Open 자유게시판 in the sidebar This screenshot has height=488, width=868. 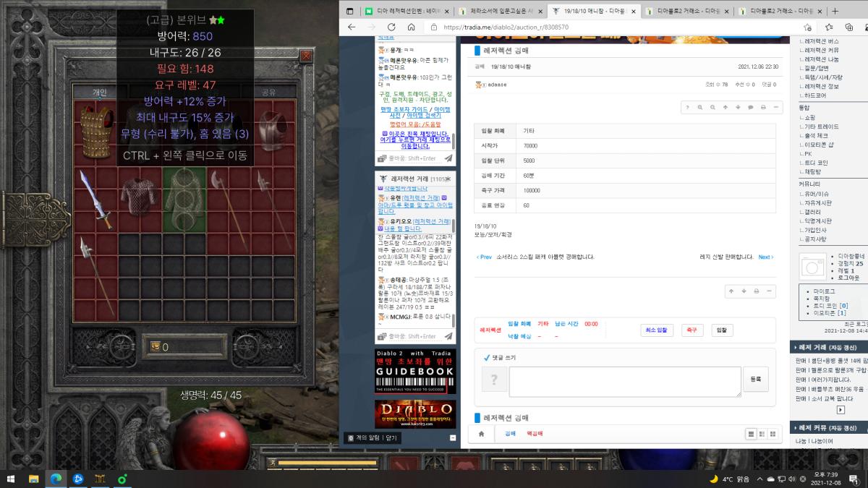click(x=819, y=203)
